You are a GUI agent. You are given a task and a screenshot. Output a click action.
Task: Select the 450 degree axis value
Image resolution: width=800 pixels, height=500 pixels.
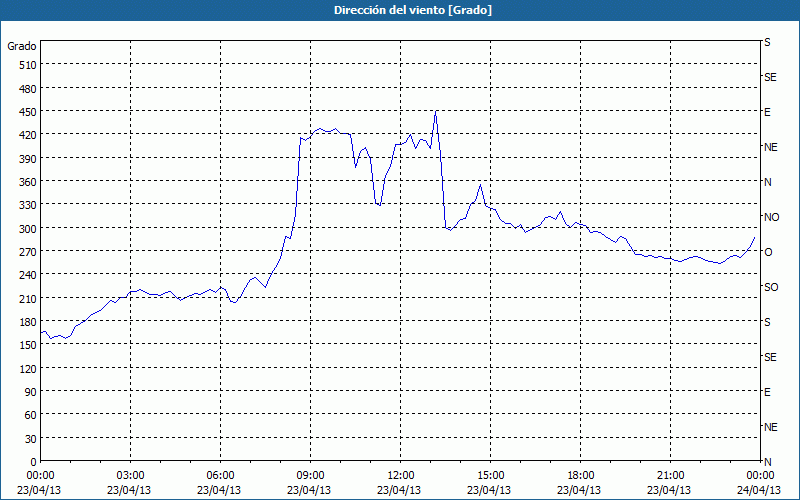click(x=29, y=112)
